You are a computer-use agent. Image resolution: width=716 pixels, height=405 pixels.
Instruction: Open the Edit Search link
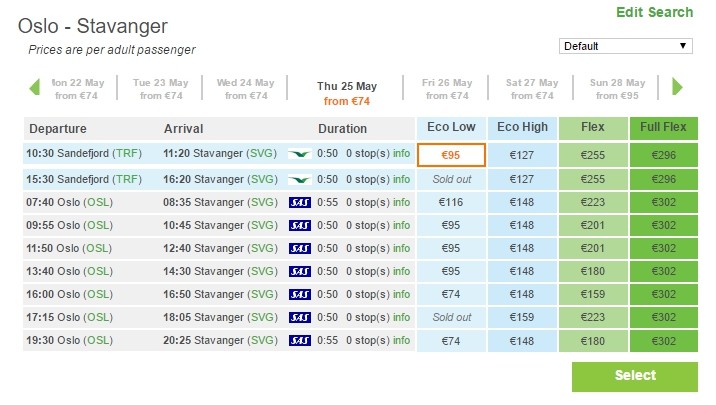pos(654,12)
